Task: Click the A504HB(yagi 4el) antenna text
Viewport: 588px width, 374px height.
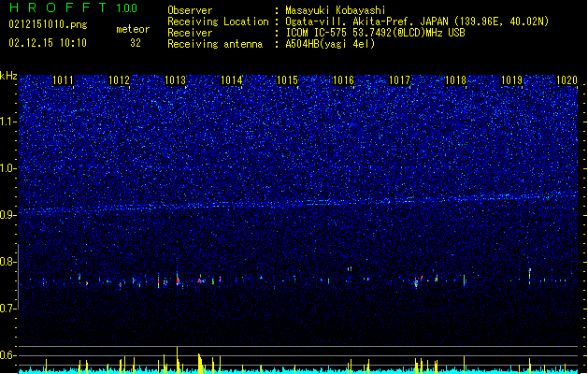Action: point(330,44)
